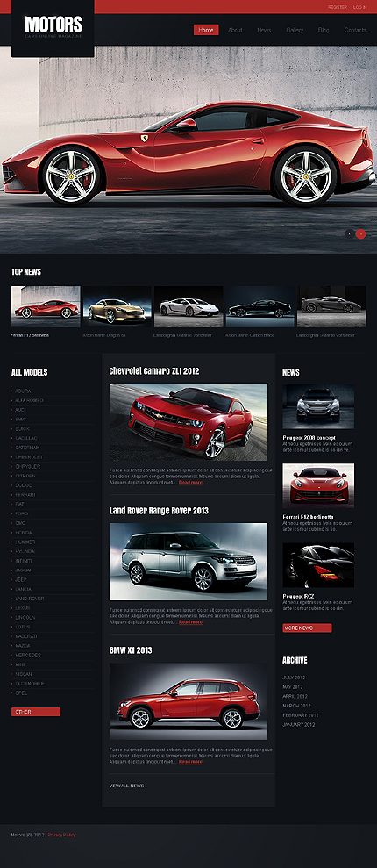Open the Gallery menu item

click(x=295, y=30)
